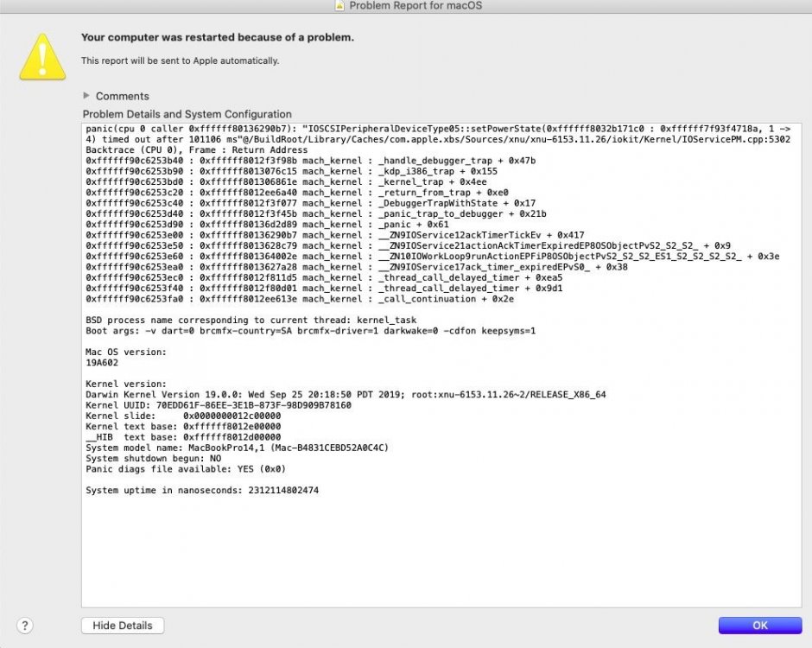Click the 'BSD process name' kernel_task line
The height and width of the screenshot is (648, 812).
tap(251, 321)
